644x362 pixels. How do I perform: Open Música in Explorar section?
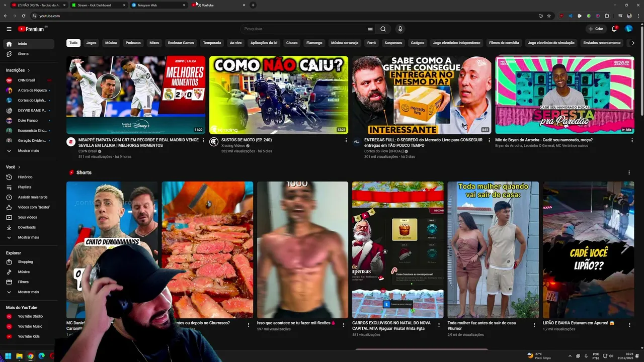[30, 272]
